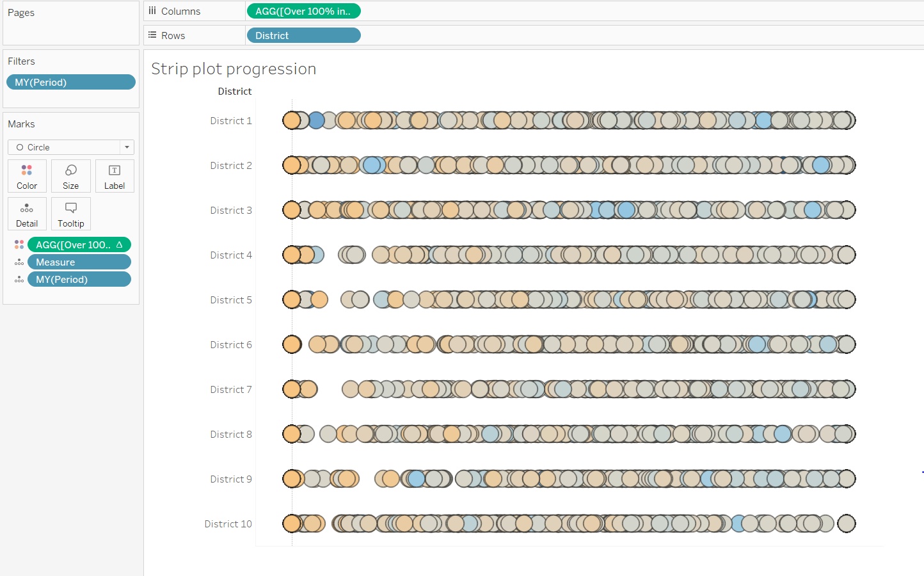Screen dimensions: 924x576
Task: Open the mark type dropdown showing Circle
Action: [127, 147]
